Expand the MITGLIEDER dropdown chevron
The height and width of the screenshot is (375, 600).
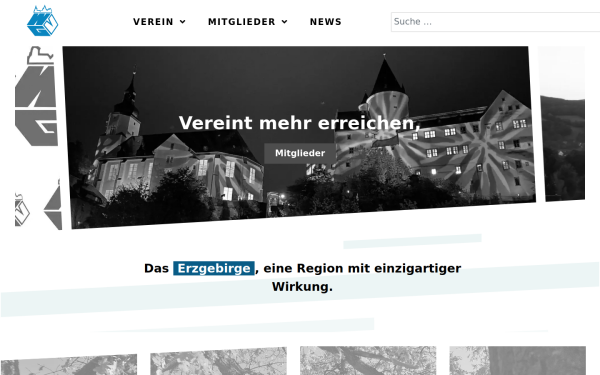pos(284,22)
